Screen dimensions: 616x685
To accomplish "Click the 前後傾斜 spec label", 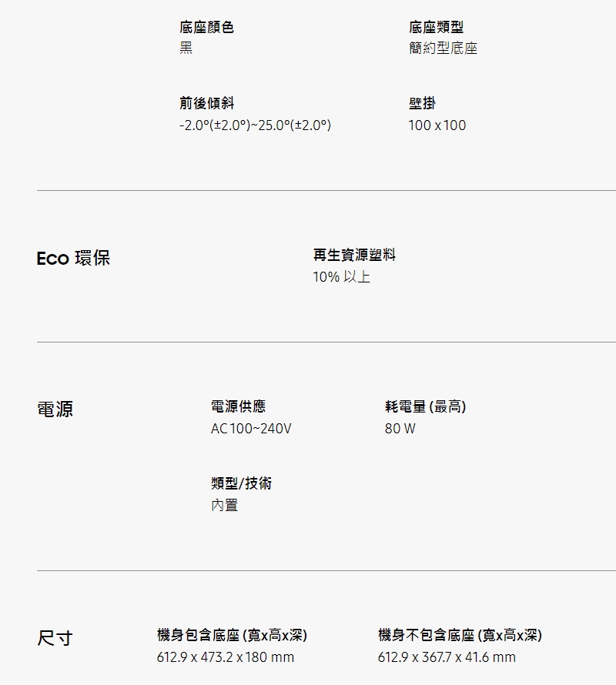I will [206, 103].
